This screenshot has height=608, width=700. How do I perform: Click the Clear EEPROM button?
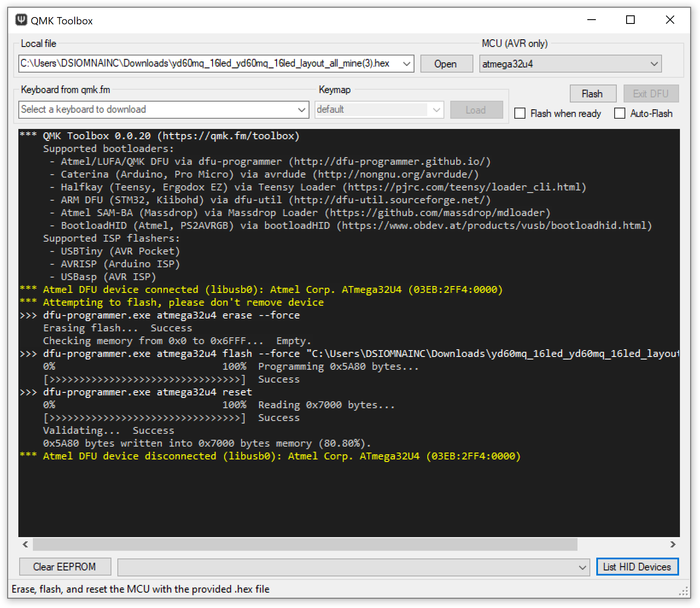(x=65, y=567)
